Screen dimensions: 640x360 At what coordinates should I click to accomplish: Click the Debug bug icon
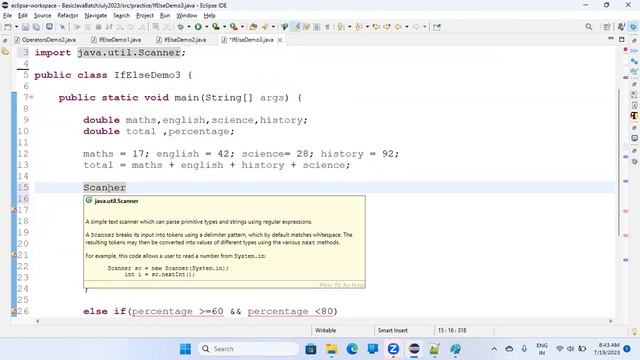[180, 27]
